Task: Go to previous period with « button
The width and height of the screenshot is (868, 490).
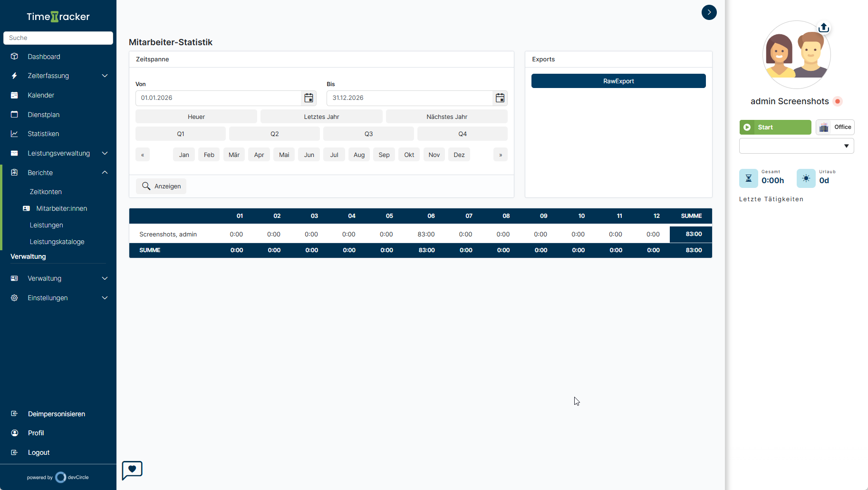Action: click(143, 155)
